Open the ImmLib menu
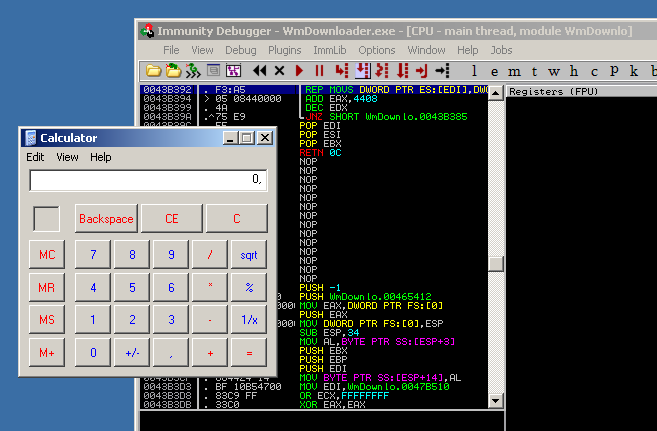 pos(330,50)
